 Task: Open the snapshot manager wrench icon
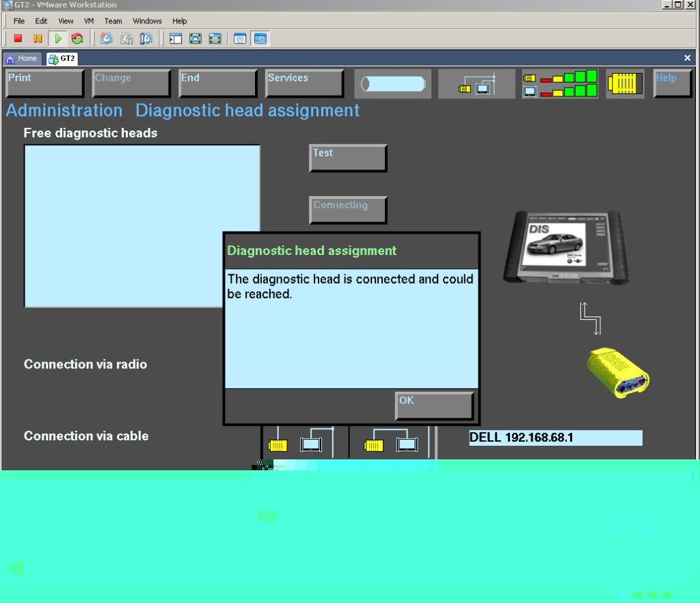coord(146,39)
